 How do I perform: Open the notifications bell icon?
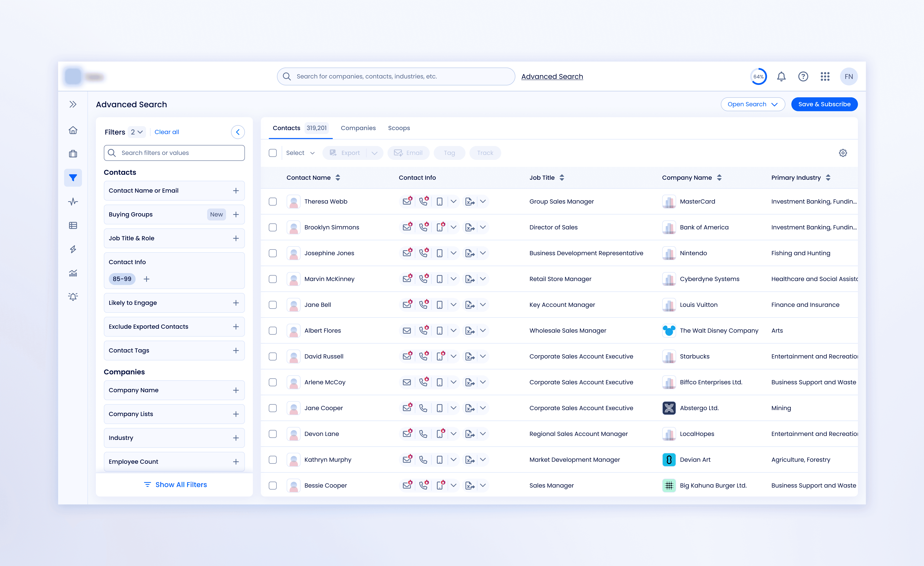(781, 76)
